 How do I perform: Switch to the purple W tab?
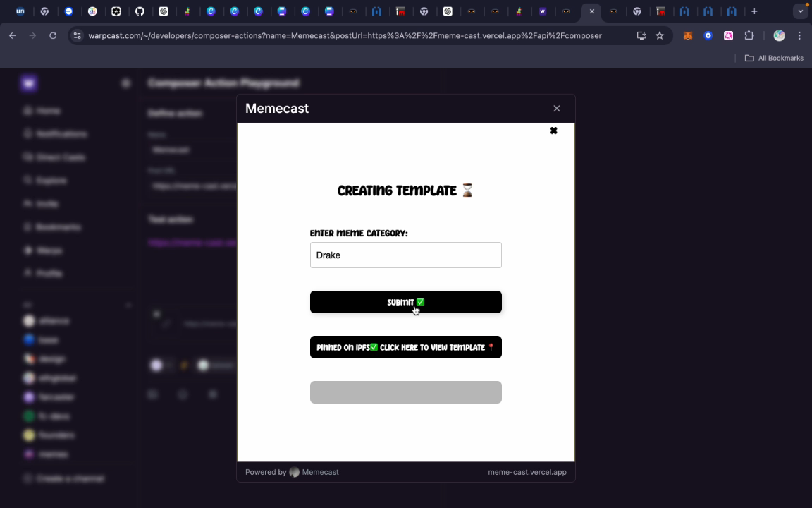pos(542,11)
